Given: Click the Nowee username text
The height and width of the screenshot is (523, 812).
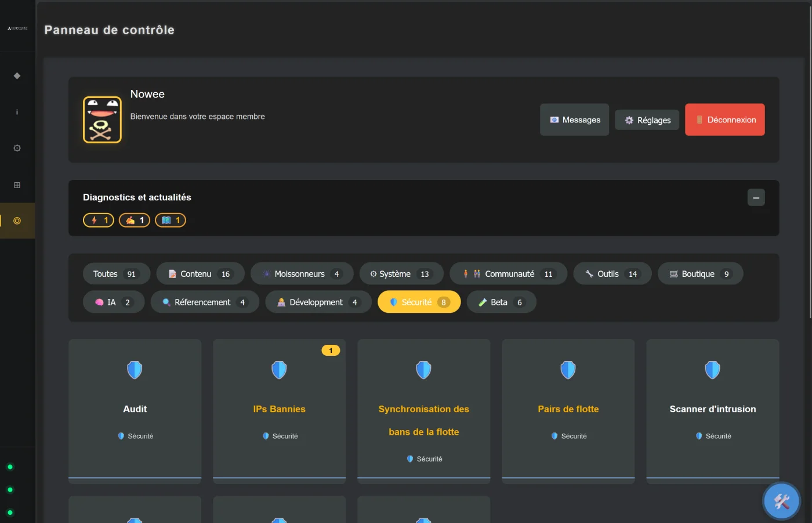Looking at the screenshot, I should point(147,94).
